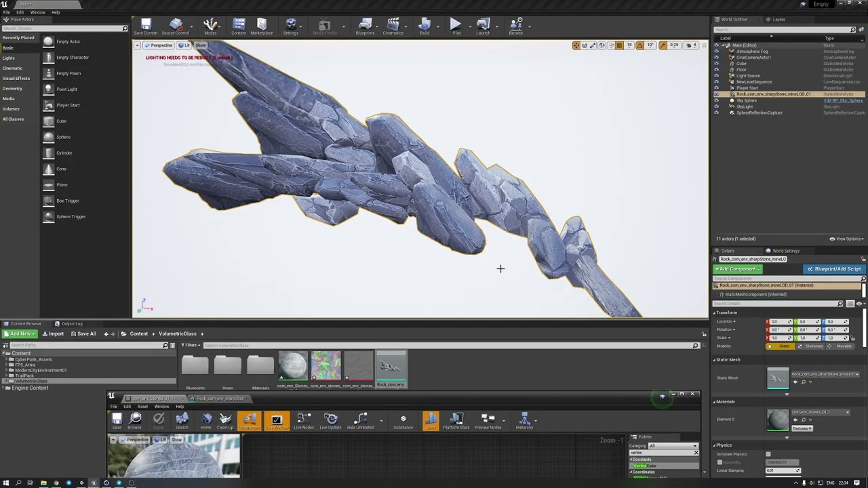This screenshot has width=868, height=488.
Task: Click the Build toolbar button
Action: pos(425,26)
